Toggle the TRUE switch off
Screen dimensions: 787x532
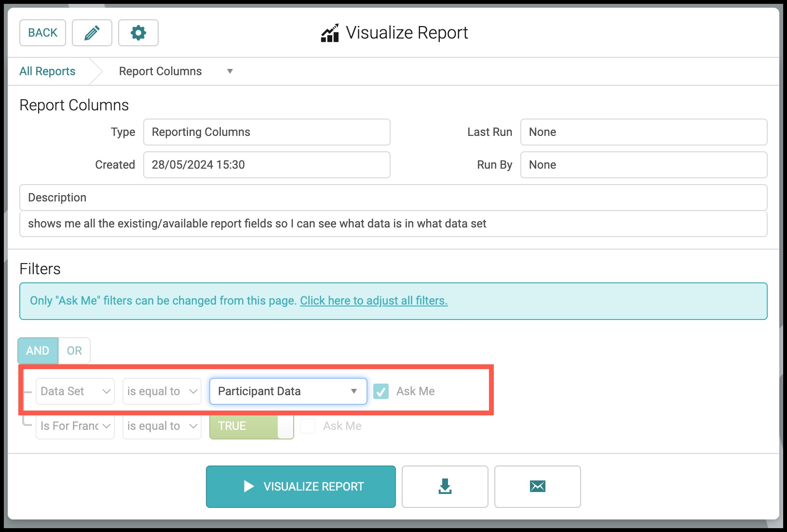(x=252, y=426)
